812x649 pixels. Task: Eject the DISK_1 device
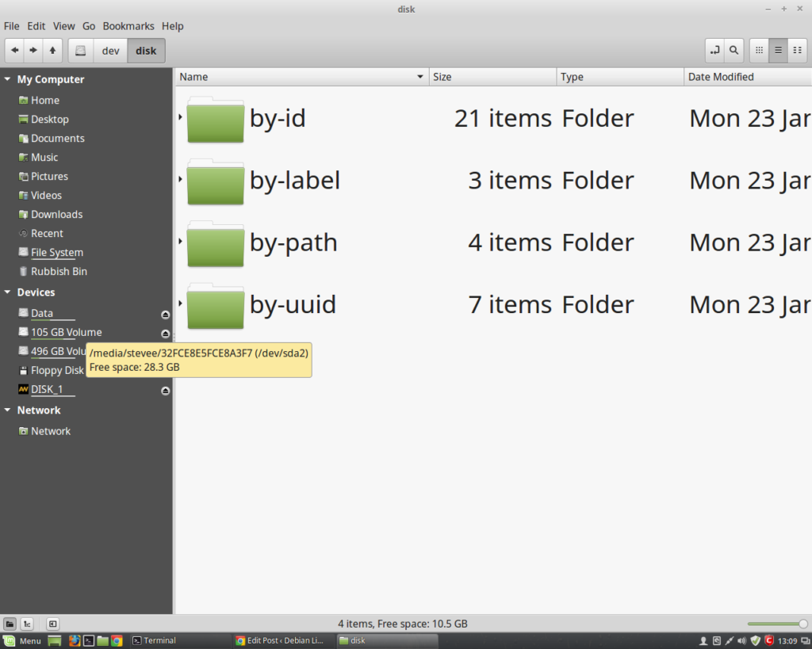tap(165, 391)
